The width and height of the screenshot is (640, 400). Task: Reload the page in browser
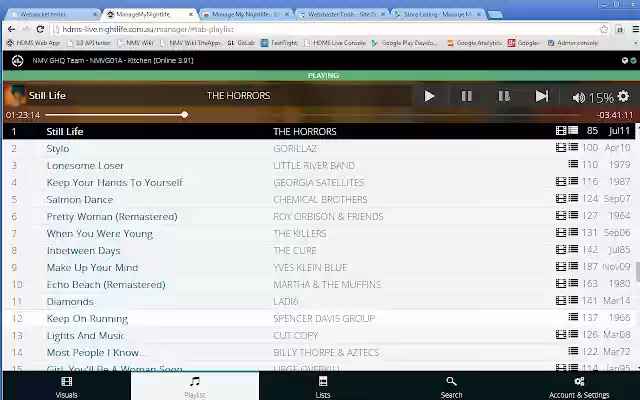click(40, 29)
